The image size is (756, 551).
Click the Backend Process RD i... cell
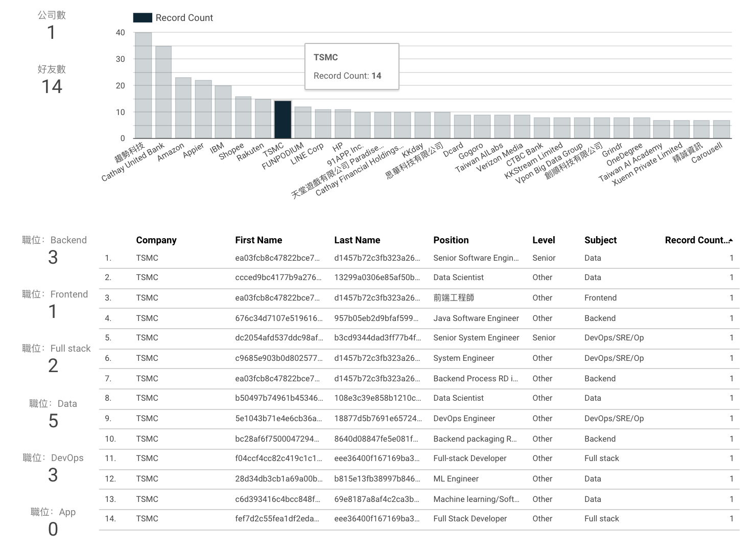coord(476,379)
